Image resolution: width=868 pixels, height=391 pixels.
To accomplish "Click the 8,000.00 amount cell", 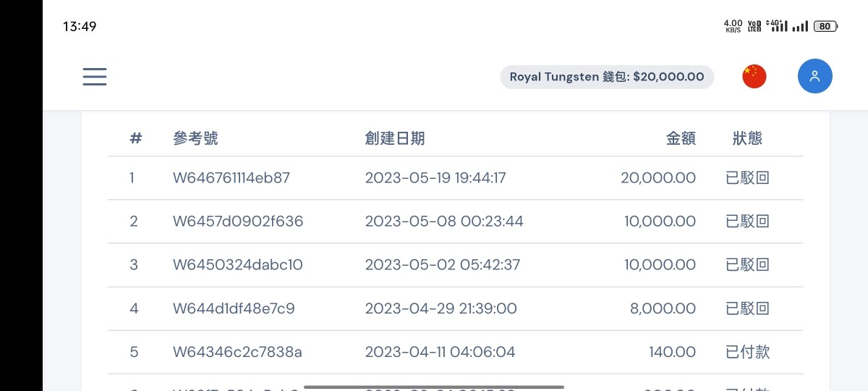I will coord(663,308).
